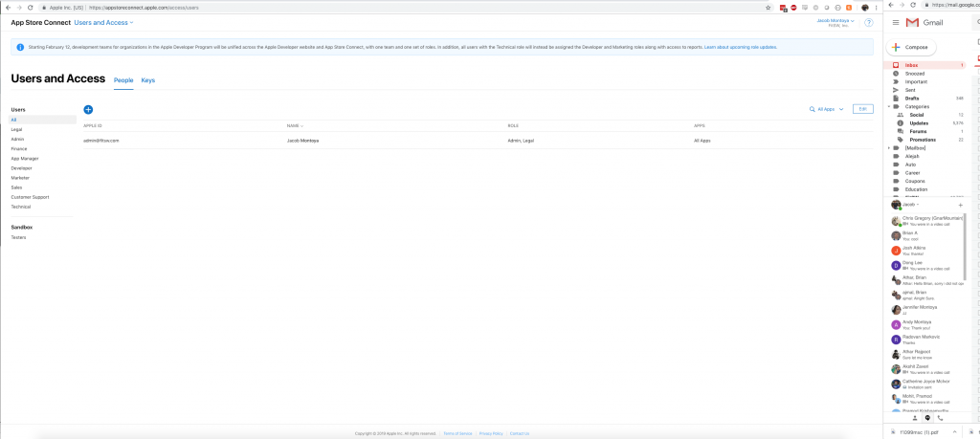Compose a new Gmail message
Image resolution: width=980 pixels, height=439 pixels.
(x=911, y=48)
